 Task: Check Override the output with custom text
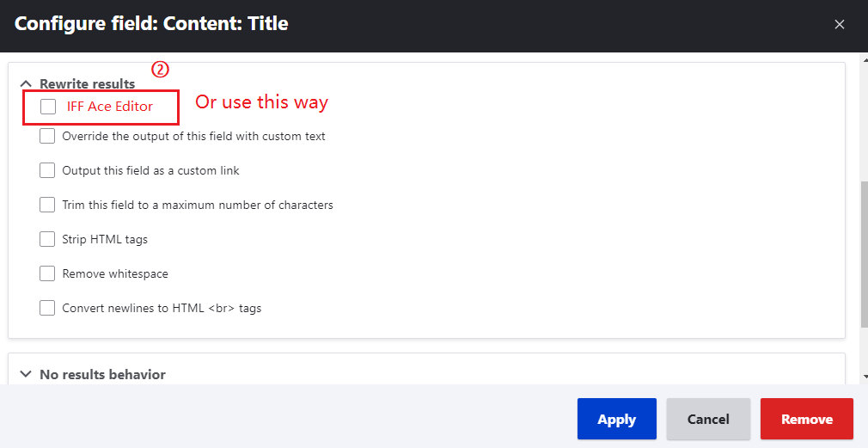[47, 136]
